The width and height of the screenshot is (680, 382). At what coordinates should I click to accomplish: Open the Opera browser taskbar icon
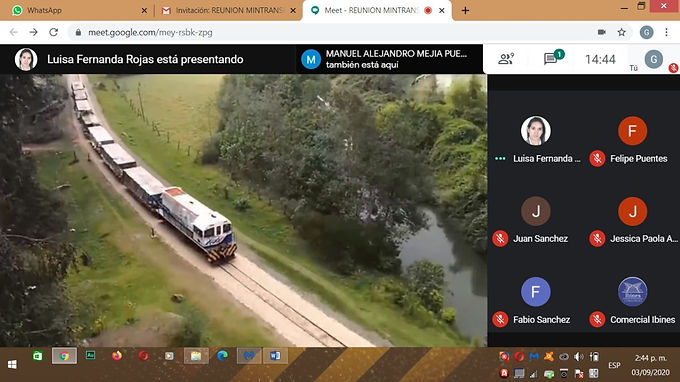tap(143, 356)
